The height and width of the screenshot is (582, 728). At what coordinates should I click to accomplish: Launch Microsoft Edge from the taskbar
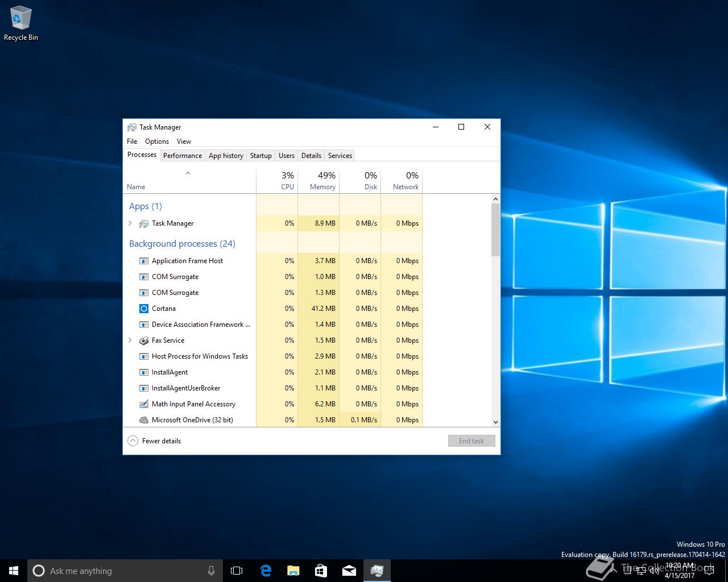pos(265,571)
